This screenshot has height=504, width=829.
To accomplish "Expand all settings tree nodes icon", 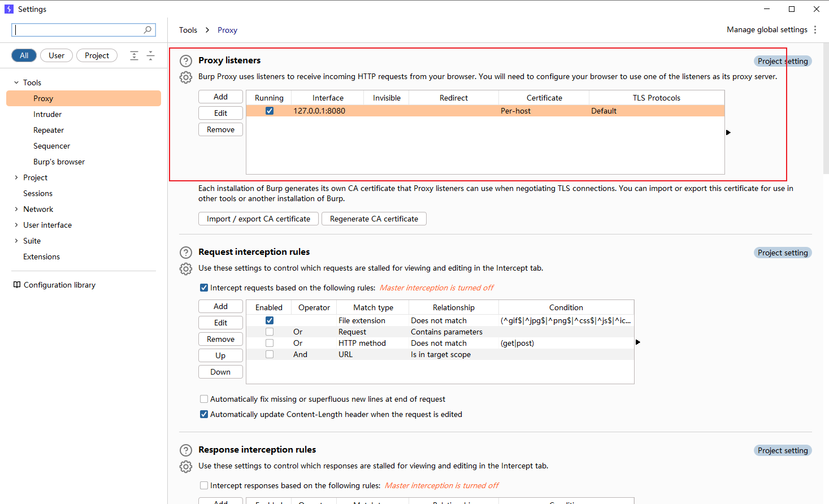I will pyautogui.click(x=134, y=55).
